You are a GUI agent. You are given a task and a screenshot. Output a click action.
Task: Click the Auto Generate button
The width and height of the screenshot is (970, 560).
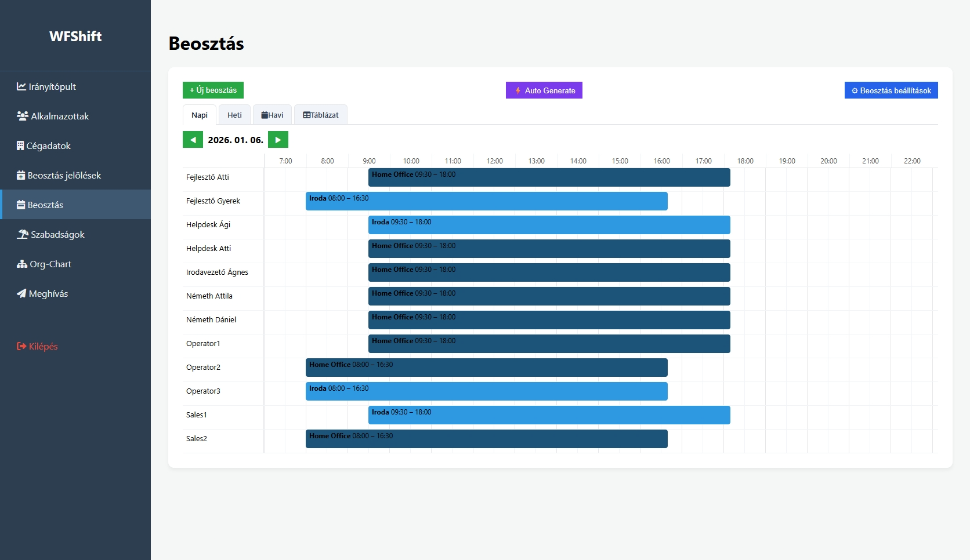544,90
